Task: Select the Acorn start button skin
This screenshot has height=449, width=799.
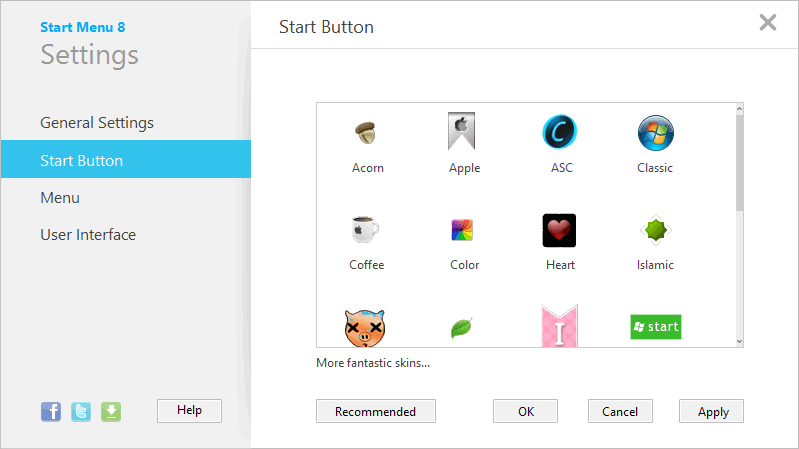Action: 366,133
